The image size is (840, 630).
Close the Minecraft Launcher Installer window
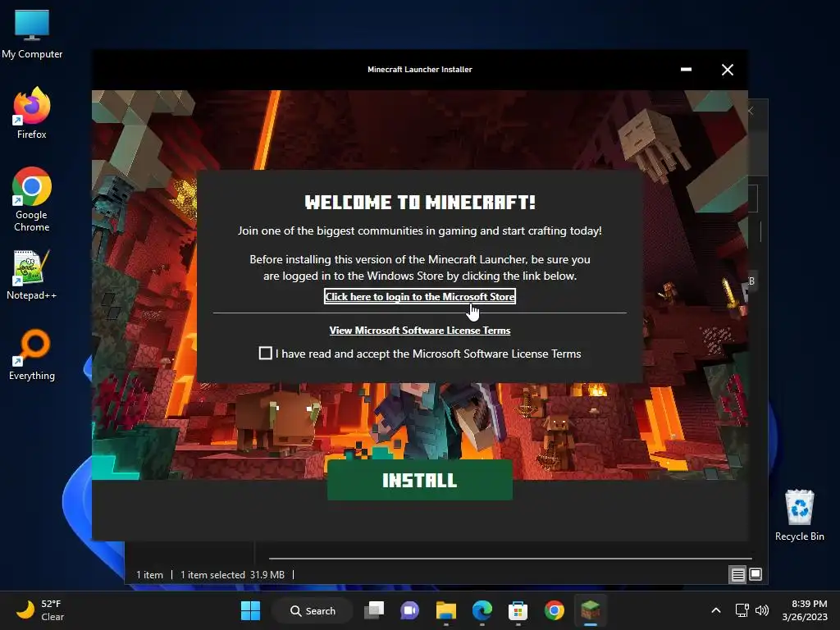tap(727, 70)
